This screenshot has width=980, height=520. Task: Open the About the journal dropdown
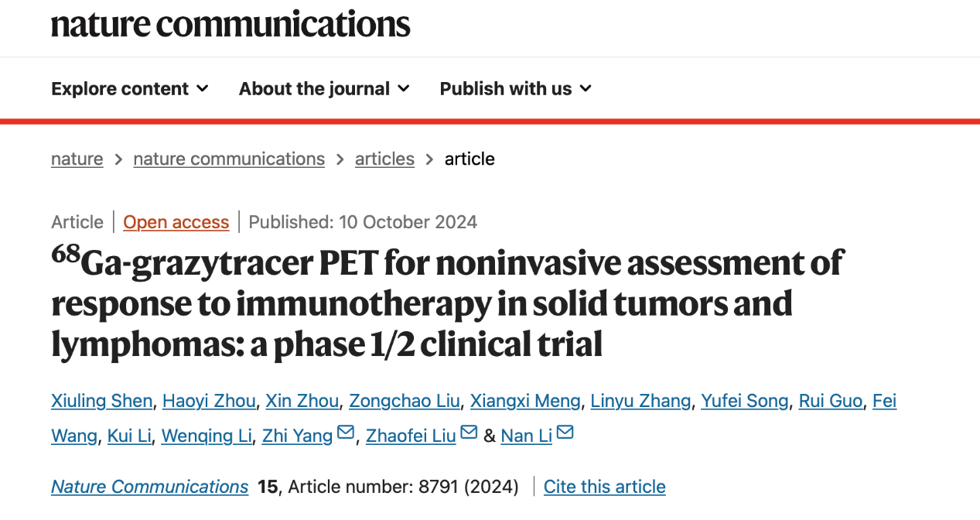point(324,89)
